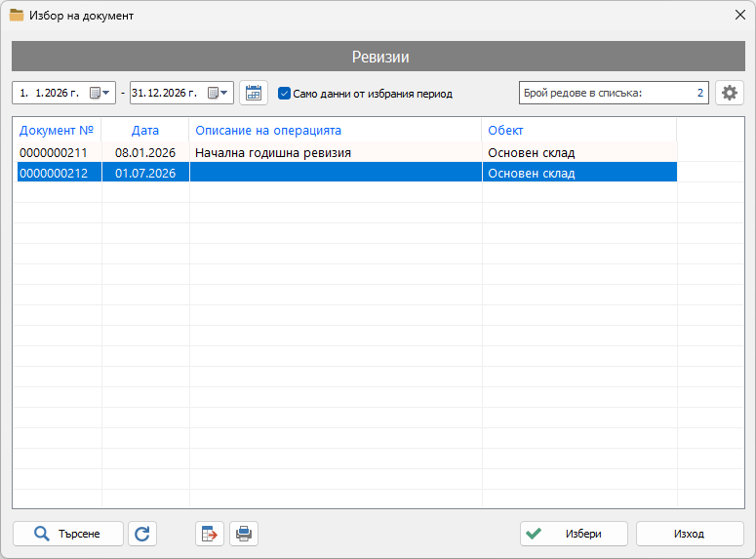Click 'Основен склад' in highlighted row 0000000212

point(579,173)
